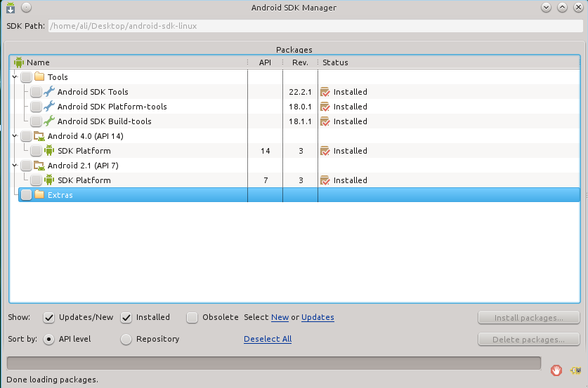Click the API 7 SDK Platform android icon
This screenshot has height=388, width=588.
pos(49,180)
